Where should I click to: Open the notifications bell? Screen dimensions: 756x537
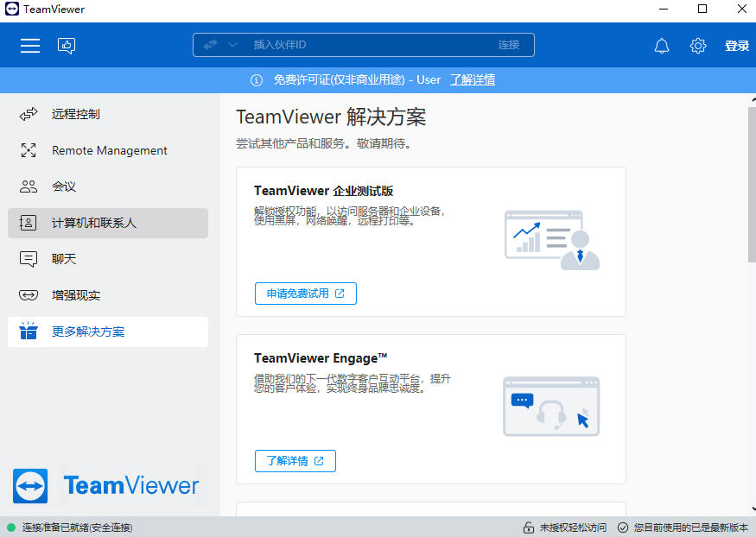pos(662,46)
